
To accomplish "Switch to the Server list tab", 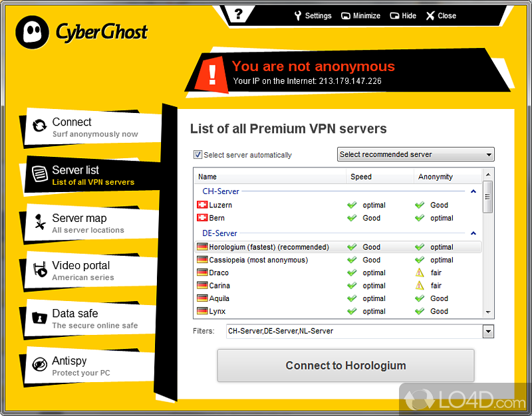I will [x=93, y=175].
